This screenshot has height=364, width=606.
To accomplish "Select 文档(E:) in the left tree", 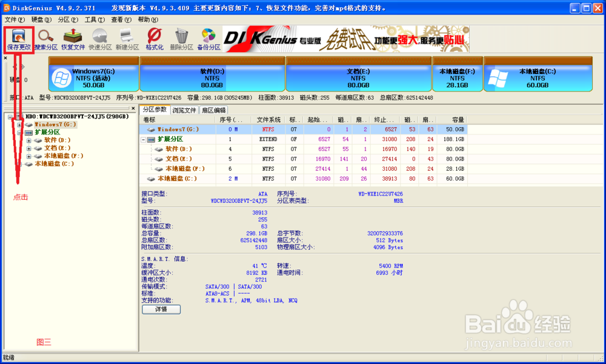I will 57,148.
